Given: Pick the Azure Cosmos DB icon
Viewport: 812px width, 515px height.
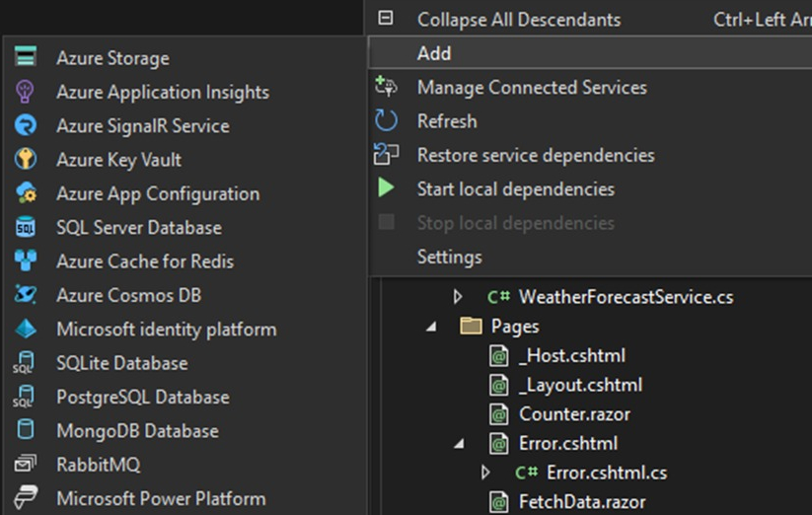Looking at the screenshot, I should (26, 295).
